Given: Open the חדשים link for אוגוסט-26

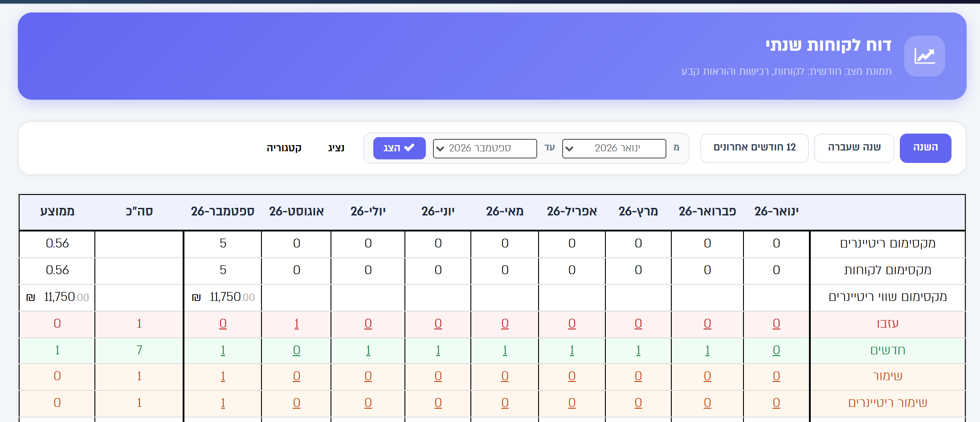Looking at the screenshot, I should (x=297, y=350).
